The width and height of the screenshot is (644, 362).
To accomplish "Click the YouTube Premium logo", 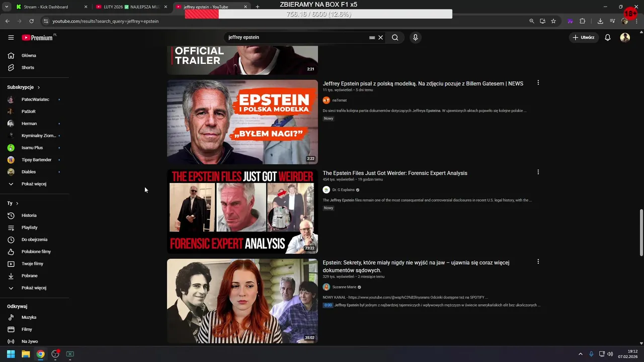I will tap(37, 38).
